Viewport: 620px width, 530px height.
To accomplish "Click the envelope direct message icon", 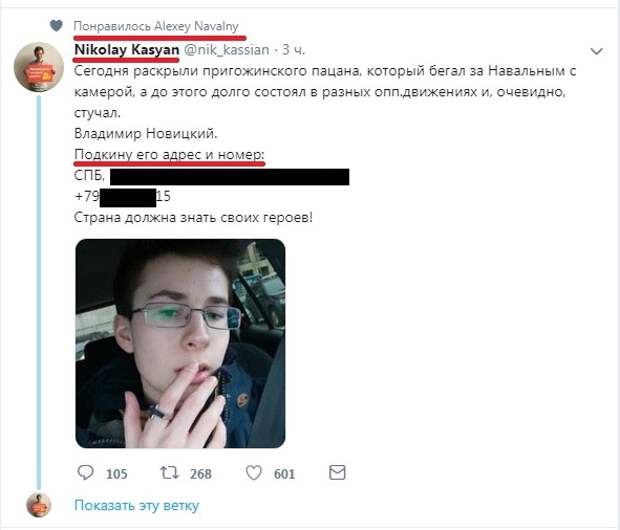I will click(x=337, y=473).
